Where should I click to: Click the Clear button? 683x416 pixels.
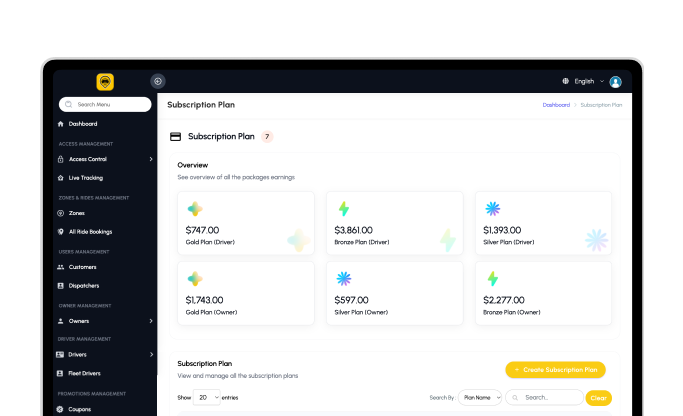[598, 398]
